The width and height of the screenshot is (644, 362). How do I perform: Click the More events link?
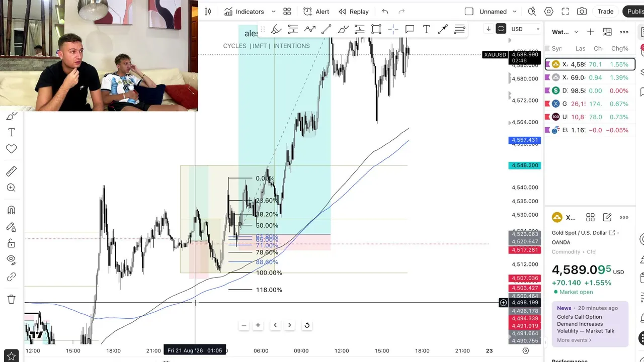tap(574, 340)
